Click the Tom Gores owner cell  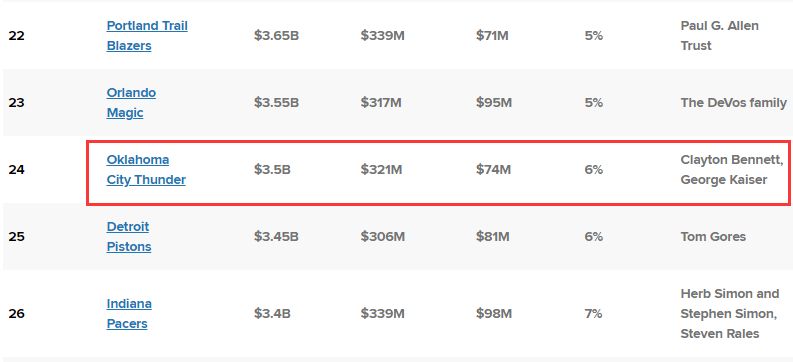pyautogui.click(x=713, y=237)
